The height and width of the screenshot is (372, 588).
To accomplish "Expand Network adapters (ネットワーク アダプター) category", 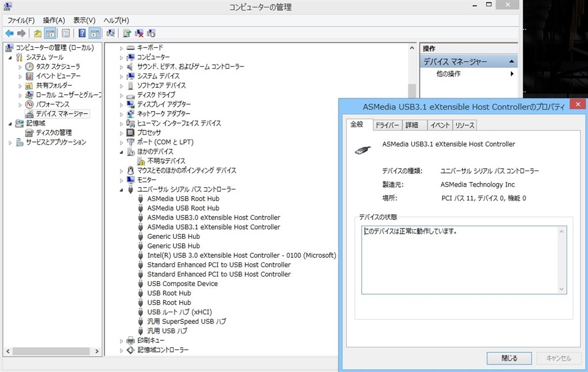I will (121, 114).
